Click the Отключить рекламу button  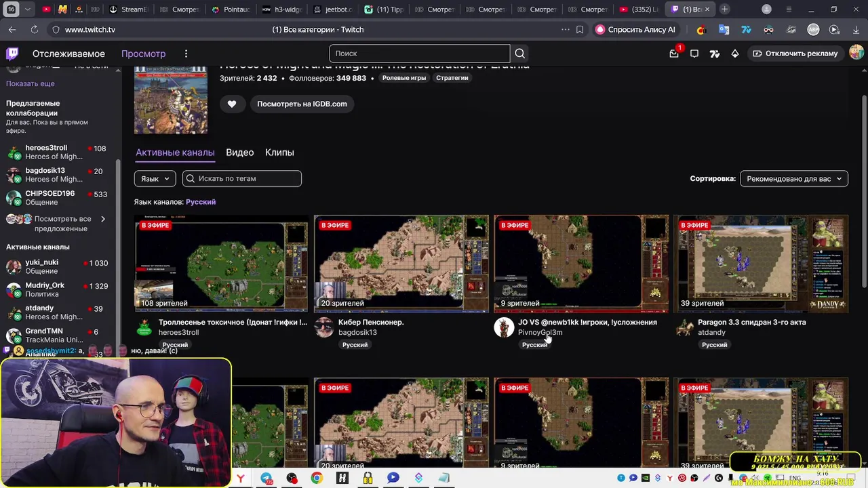click(795, 54)
